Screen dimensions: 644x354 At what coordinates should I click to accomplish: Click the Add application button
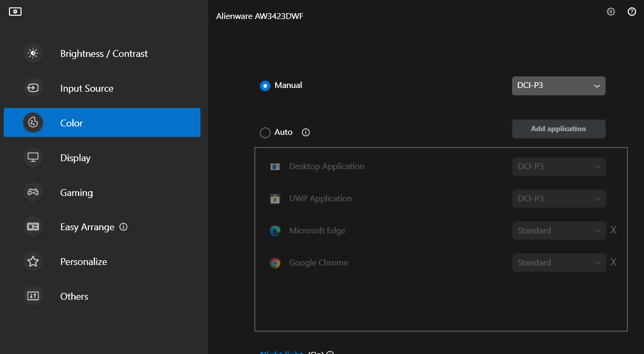coord(559,129)
